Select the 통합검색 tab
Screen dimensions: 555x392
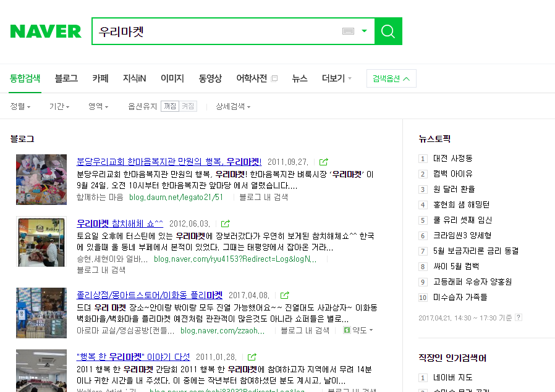tap(25, 78)
